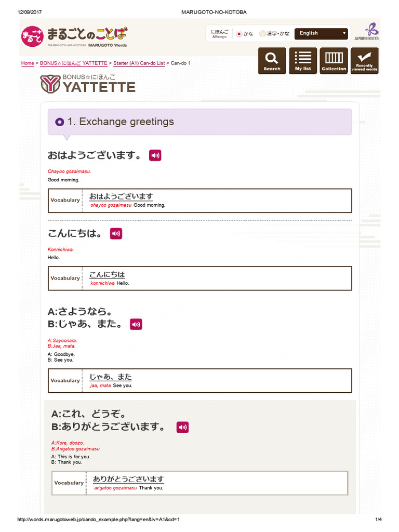Open the English language dropdown
Screen dimensions: 399x532
(321, 33)
